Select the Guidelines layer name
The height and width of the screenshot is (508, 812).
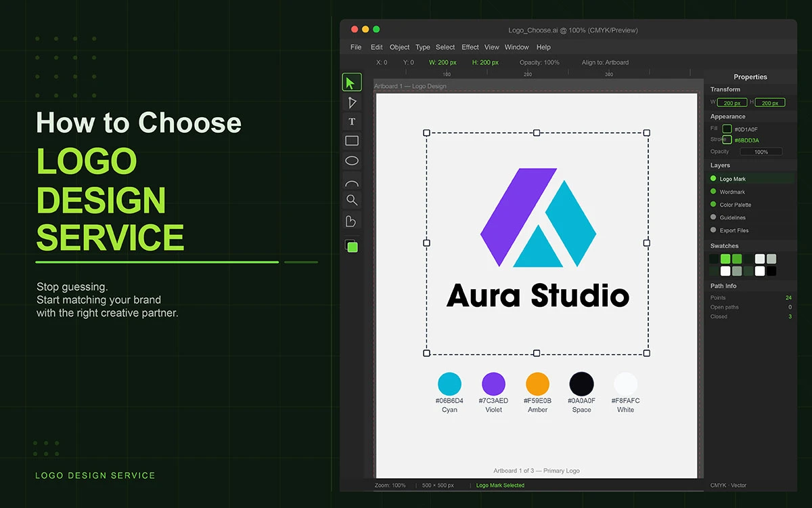click(733, 217)
